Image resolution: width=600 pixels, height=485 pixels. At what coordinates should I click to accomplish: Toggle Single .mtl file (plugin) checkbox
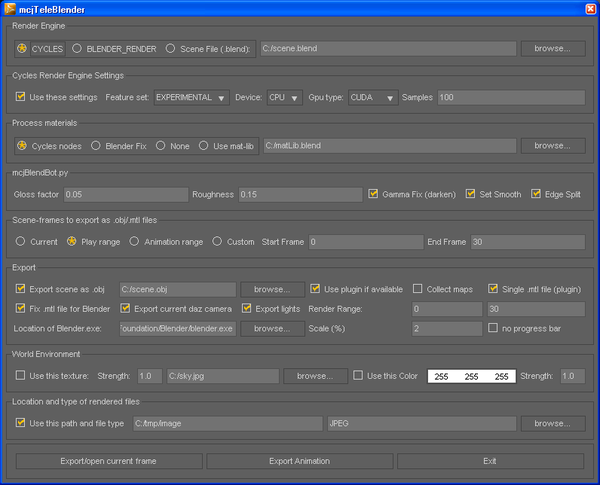click(493, 289)
